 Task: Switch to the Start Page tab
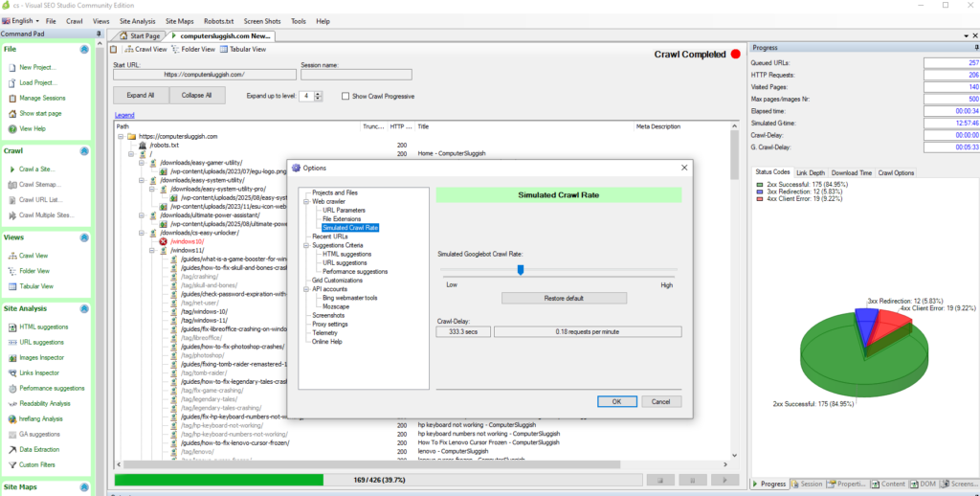(x=141, y=36)
